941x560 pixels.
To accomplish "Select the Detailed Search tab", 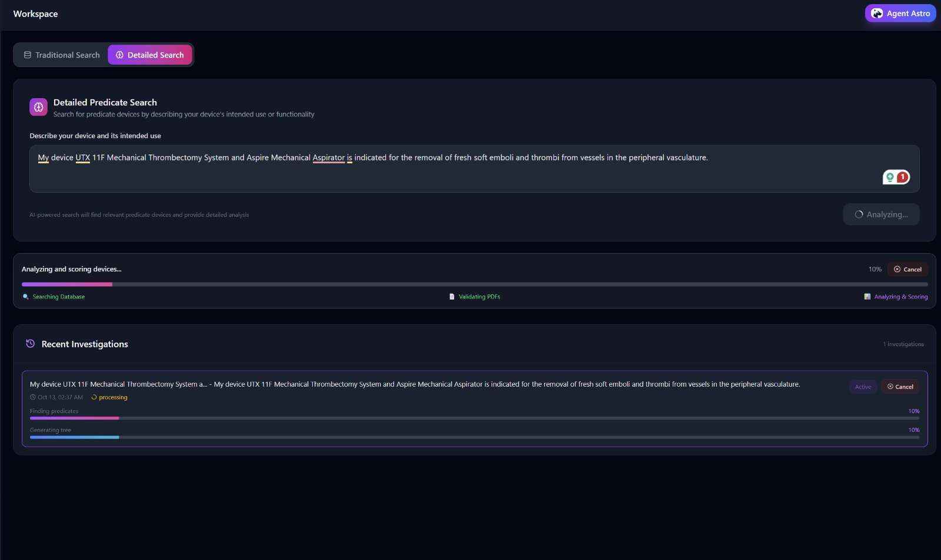I will [x=150, y=55].
